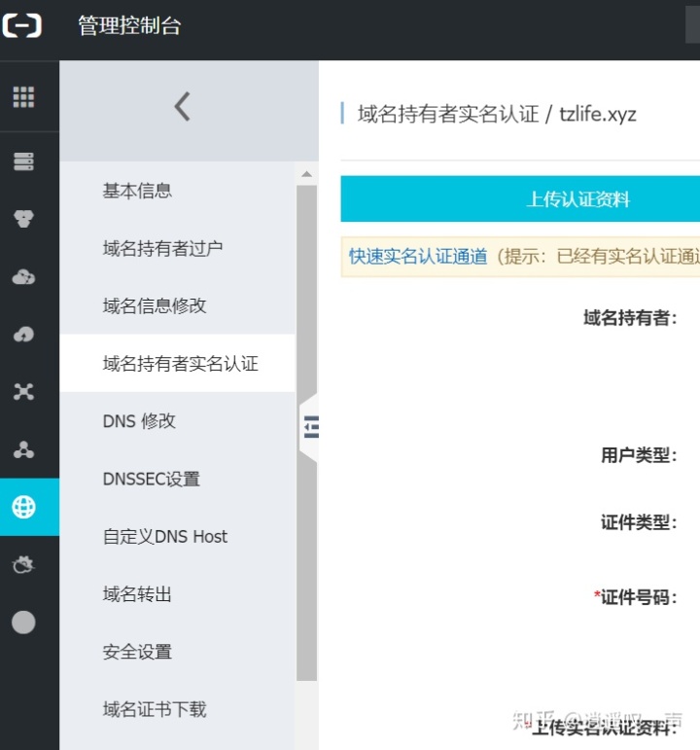Click the cloud with arrow icon in sidebar
This screenshot has width=700, height=750.
(23, 334)
